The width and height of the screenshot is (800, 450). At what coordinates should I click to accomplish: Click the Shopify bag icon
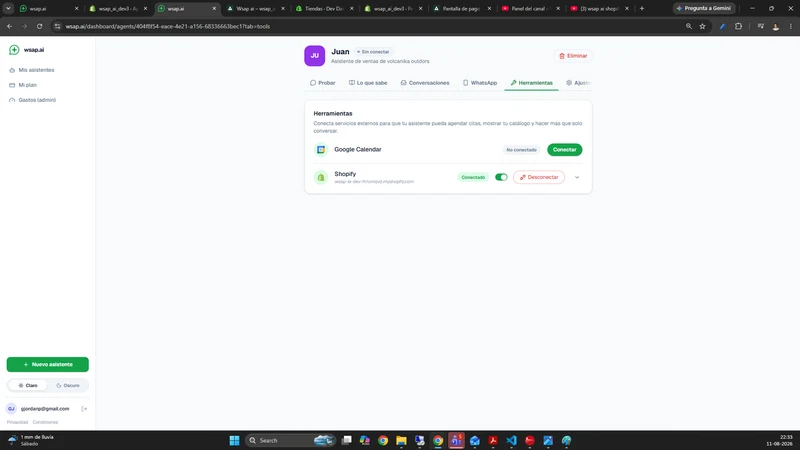tap(321, 177)
